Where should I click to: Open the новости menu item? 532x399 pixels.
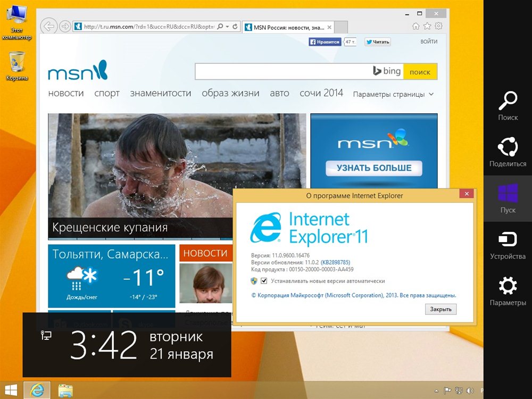click(66, 93)
